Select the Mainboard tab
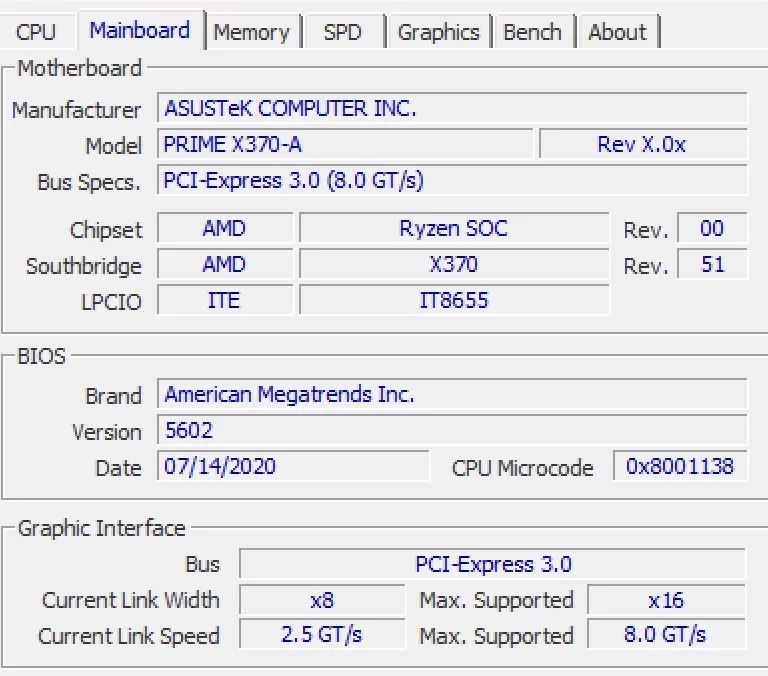 140,30
